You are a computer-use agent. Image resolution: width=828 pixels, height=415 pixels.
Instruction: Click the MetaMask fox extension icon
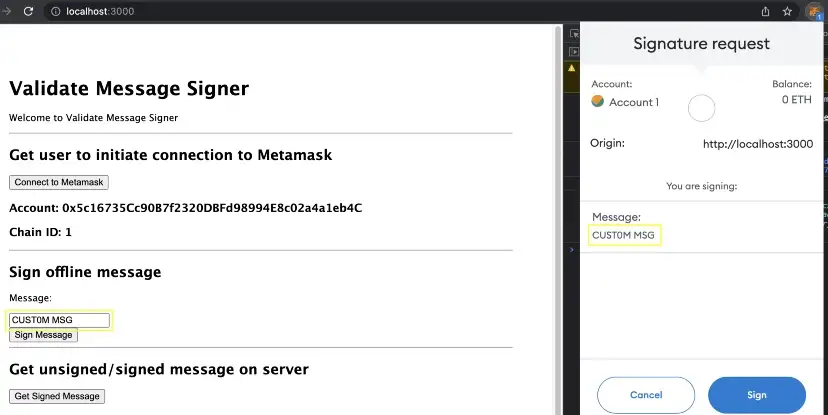(x=814, y=12)
